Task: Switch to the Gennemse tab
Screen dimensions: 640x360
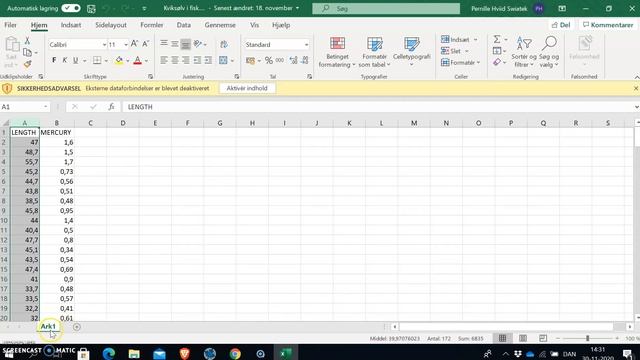Action: coord(220,25)
